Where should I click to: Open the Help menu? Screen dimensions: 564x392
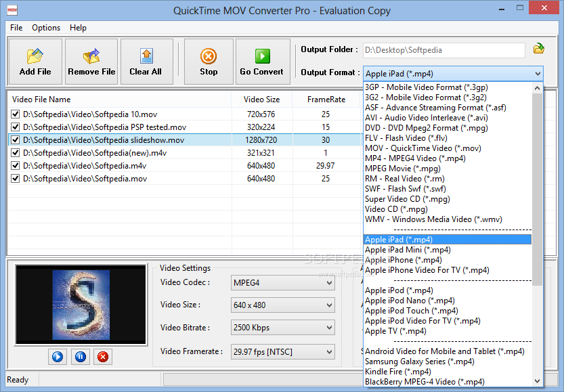coord(78,28)
